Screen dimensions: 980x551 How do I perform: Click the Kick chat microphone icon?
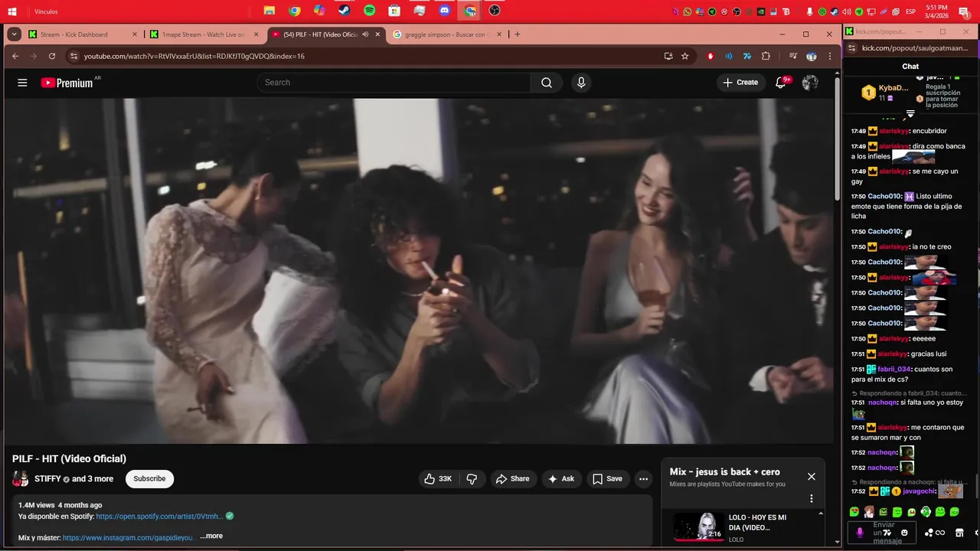click(860, 533)
